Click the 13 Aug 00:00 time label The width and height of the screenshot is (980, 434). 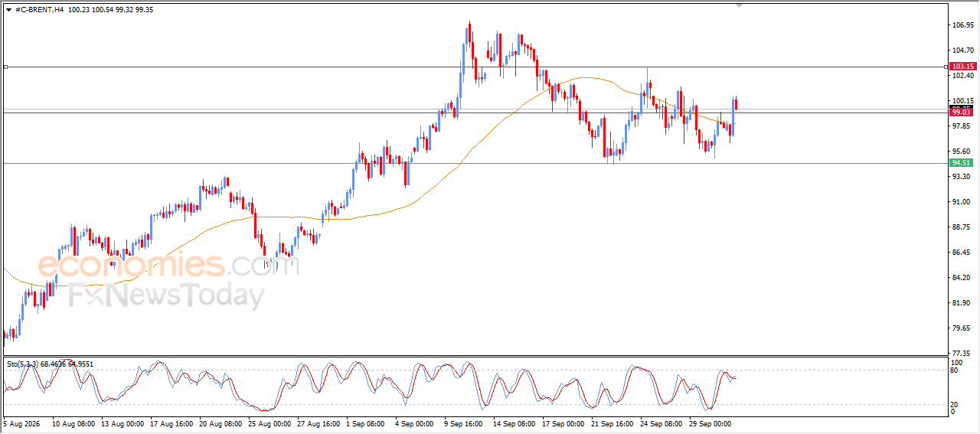pos(122,423)
